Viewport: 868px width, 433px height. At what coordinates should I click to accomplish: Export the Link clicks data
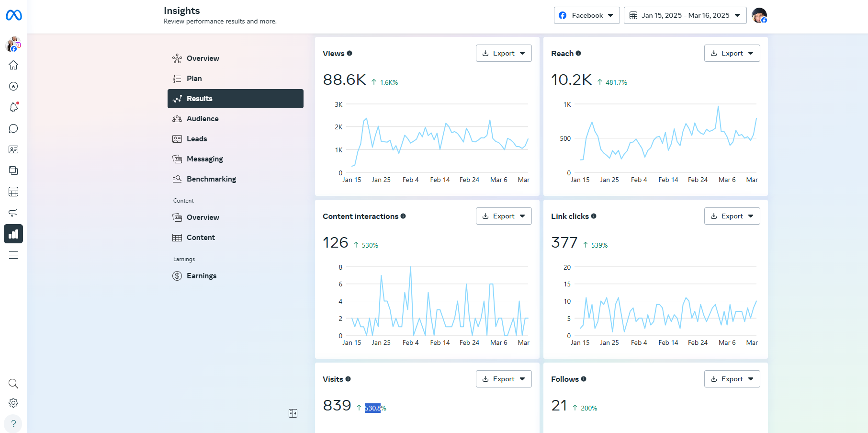tap(732, 216)
